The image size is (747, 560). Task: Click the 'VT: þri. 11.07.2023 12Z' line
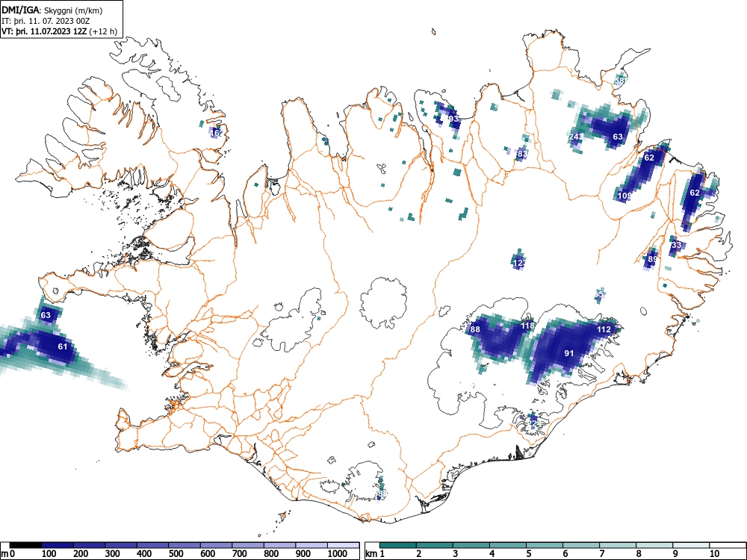44,32
